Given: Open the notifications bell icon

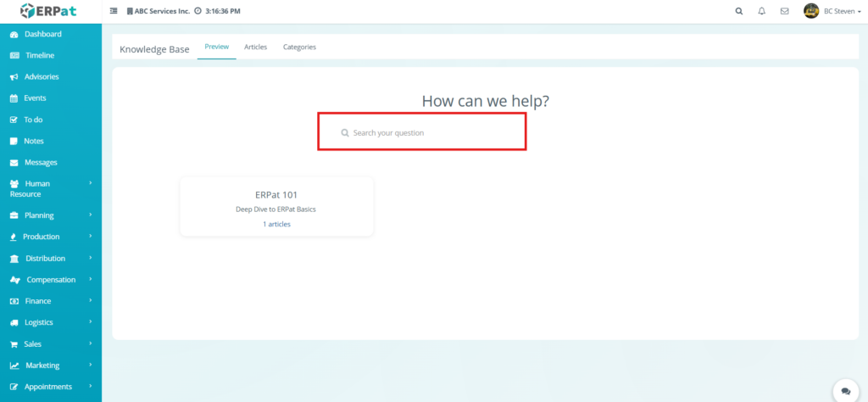Looking at the screenshot, I should tap(761, 11).
